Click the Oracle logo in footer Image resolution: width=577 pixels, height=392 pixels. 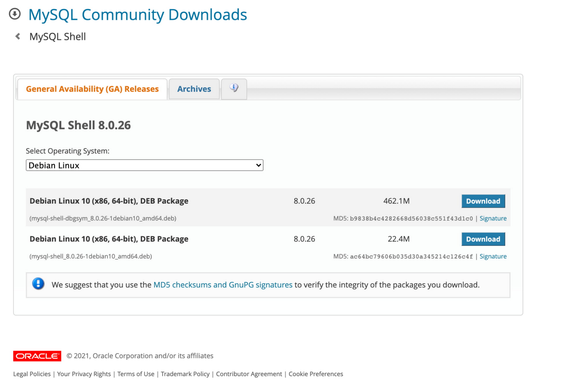click(x=37, y=356)
